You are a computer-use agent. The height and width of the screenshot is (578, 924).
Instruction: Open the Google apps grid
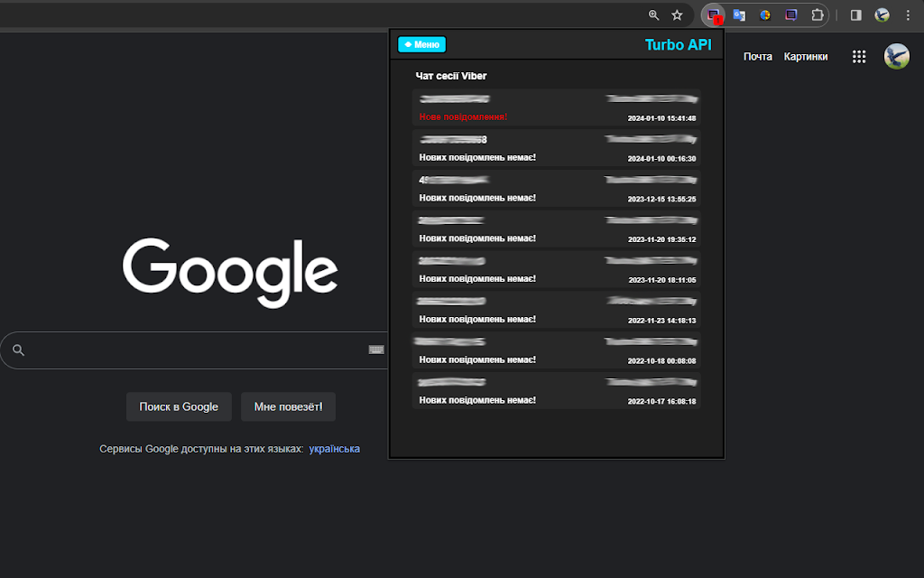point(859,57)
